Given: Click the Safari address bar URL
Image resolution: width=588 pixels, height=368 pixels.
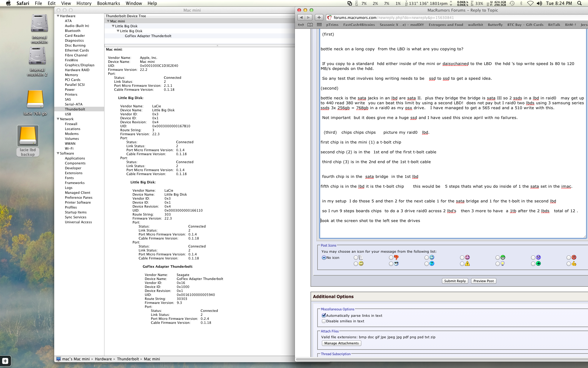Looking at the screenshot, I should click(394, 17).
